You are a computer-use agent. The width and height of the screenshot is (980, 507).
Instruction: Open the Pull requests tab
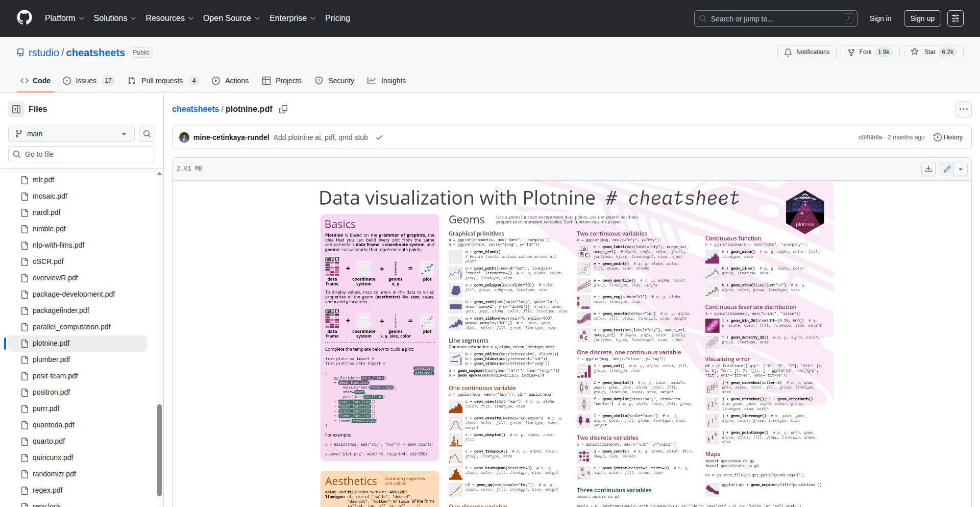click(163, 81)
